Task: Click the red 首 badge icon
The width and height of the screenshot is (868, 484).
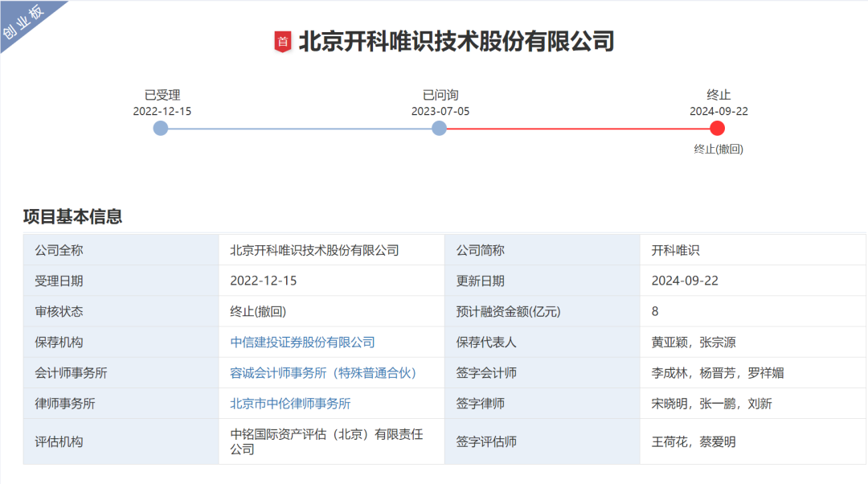Action: pos(283,42)
